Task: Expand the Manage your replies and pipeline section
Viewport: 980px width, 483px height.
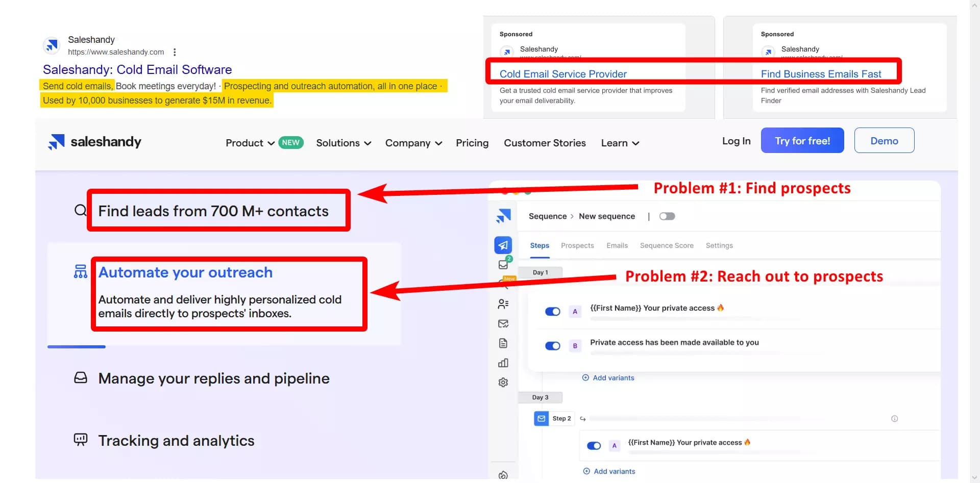Action: [x=214, y=378]
